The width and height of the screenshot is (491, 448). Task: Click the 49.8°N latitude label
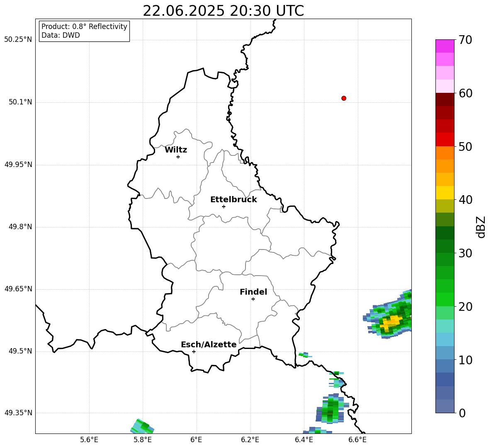20,227
